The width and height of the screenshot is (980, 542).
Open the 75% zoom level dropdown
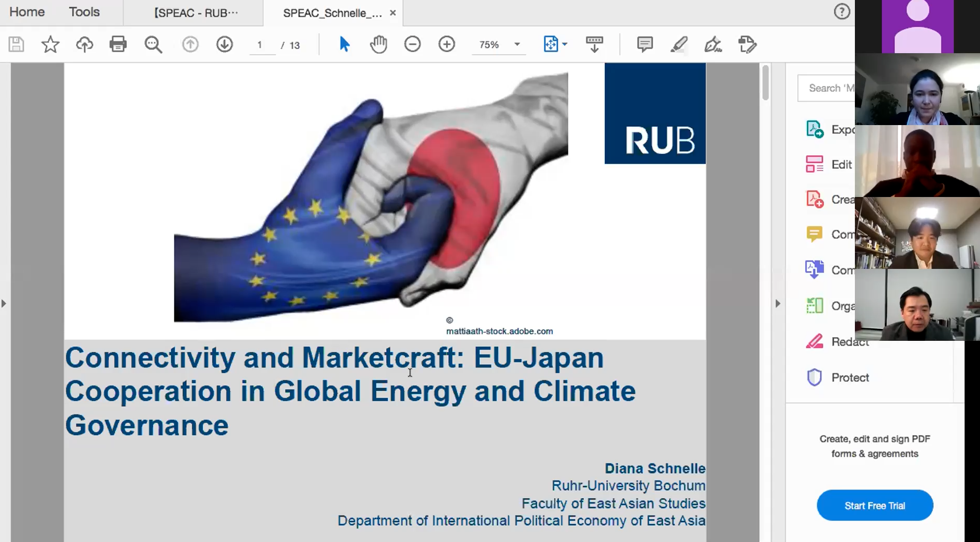[517, 44]
